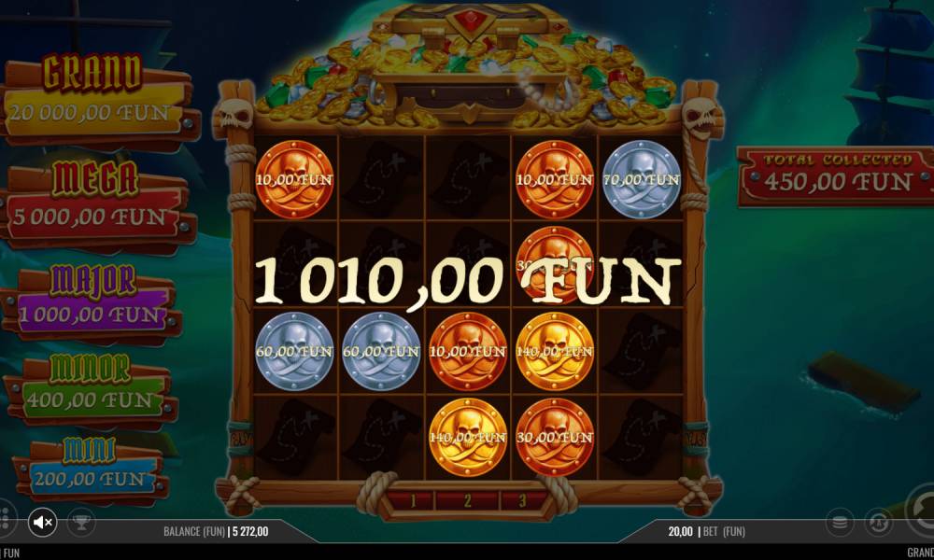Image resolution: width=934 pixels, height=560 pixels.
Task: Open the GRAND jackpot sign
Action: point(97,99)
